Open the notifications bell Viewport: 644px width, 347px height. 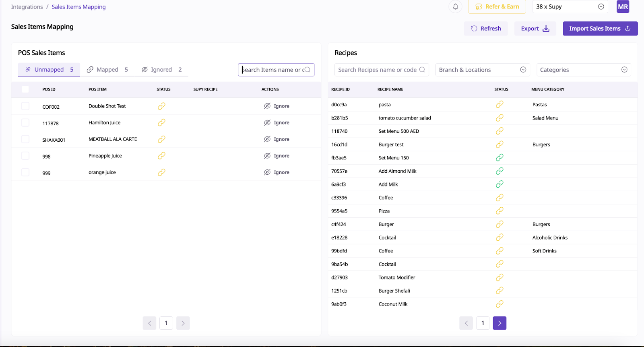click(455, 7)
